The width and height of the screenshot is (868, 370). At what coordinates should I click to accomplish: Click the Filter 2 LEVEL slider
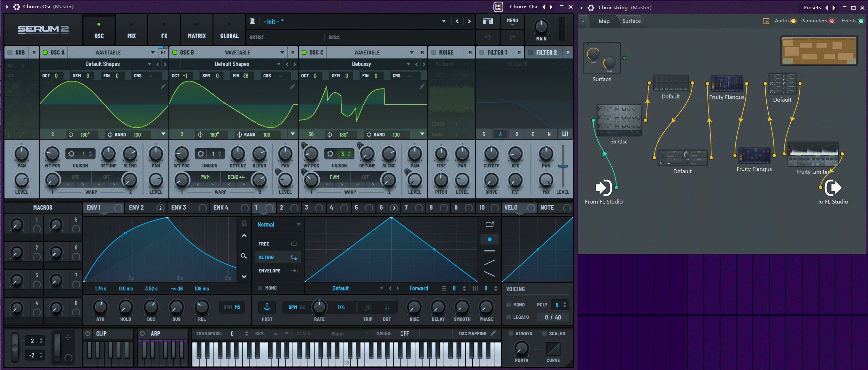563,166
